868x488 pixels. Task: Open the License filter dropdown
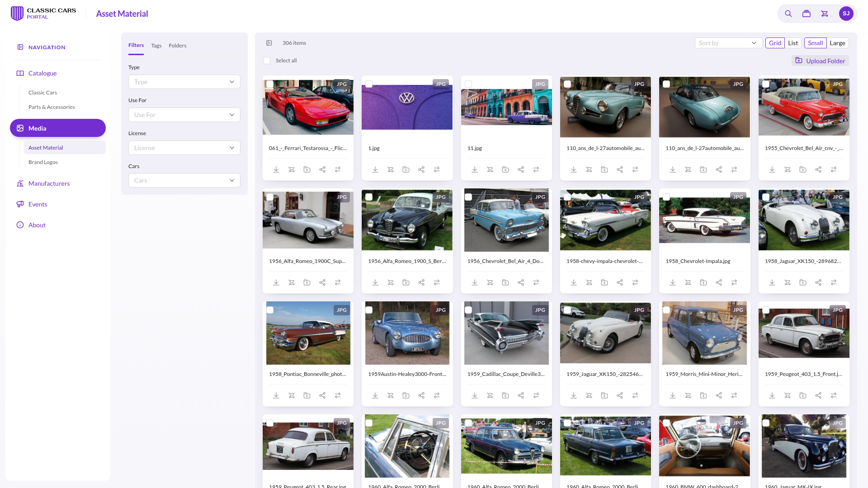[x=184, y=148]
